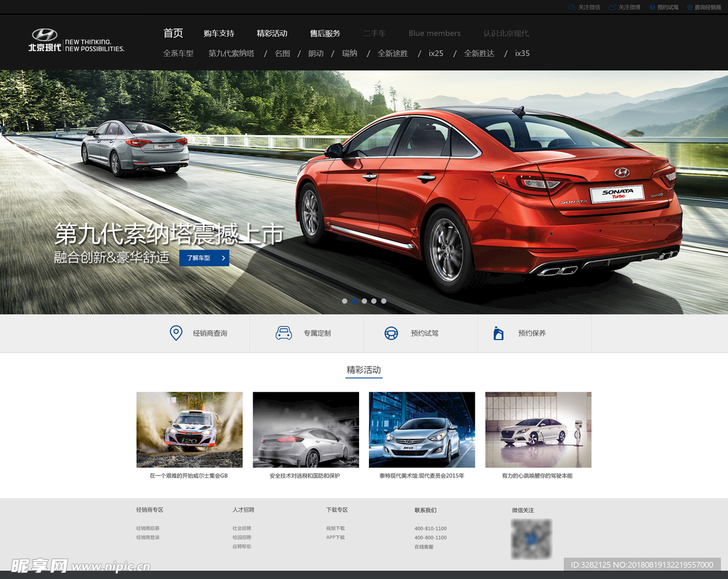Open the Blue members menu item
The image size is (728, 579).
pos(434,33)
